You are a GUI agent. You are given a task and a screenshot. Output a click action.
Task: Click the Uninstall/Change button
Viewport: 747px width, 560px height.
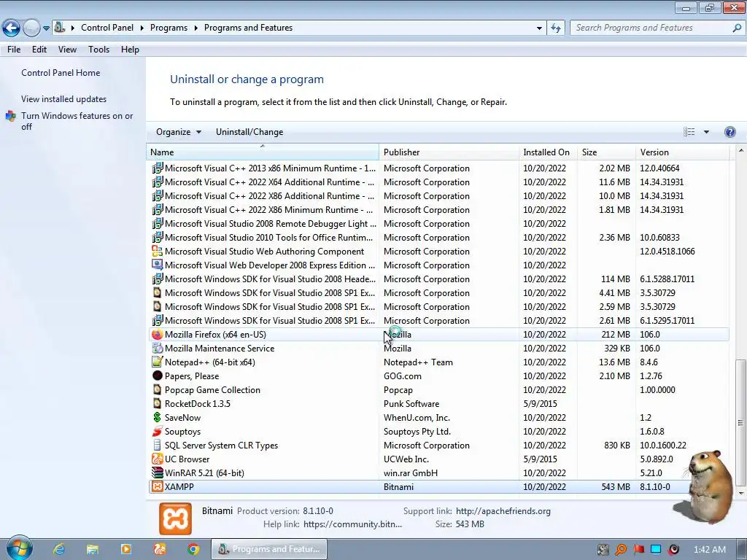point(249,132)
